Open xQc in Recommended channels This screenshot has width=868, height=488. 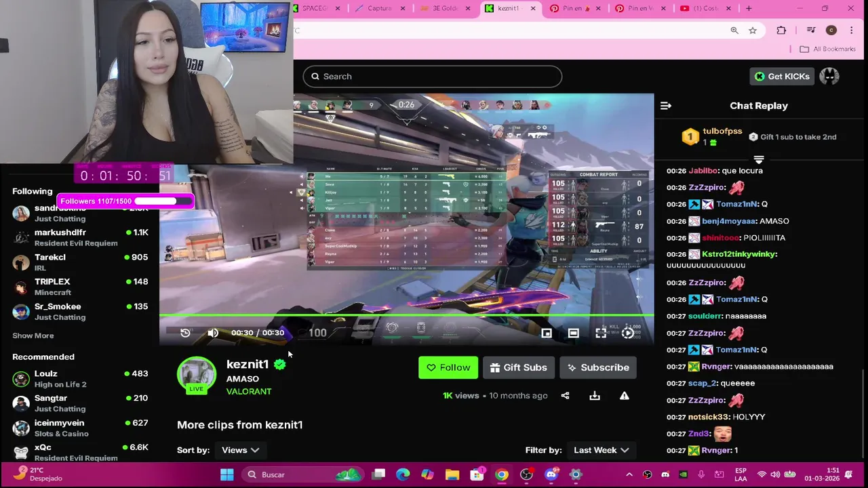click(79, 452)
